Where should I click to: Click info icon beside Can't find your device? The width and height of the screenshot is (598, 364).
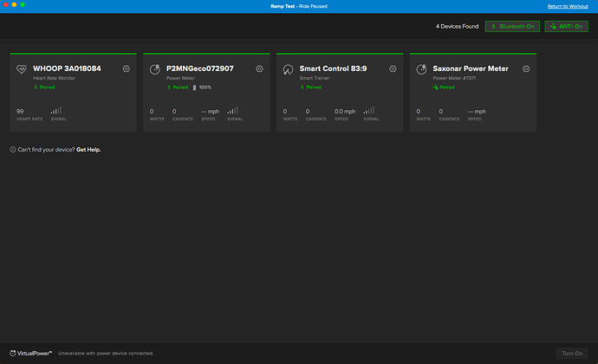13,150
